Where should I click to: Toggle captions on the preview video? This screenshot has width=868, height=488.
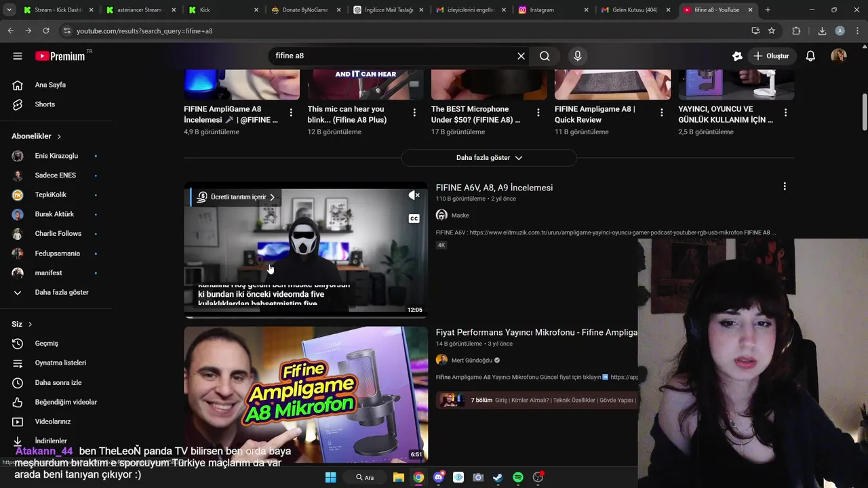coord(414,218)
